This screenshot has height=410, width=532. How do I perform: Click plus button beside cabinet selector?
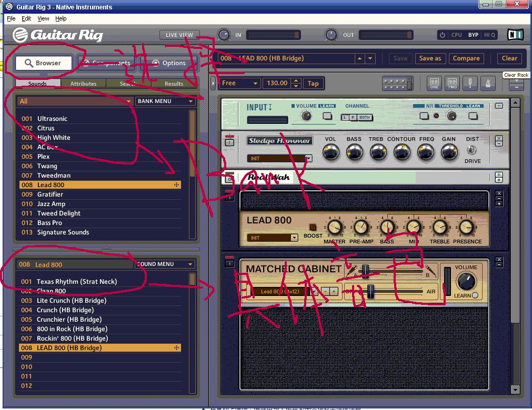tap(334, 291)
